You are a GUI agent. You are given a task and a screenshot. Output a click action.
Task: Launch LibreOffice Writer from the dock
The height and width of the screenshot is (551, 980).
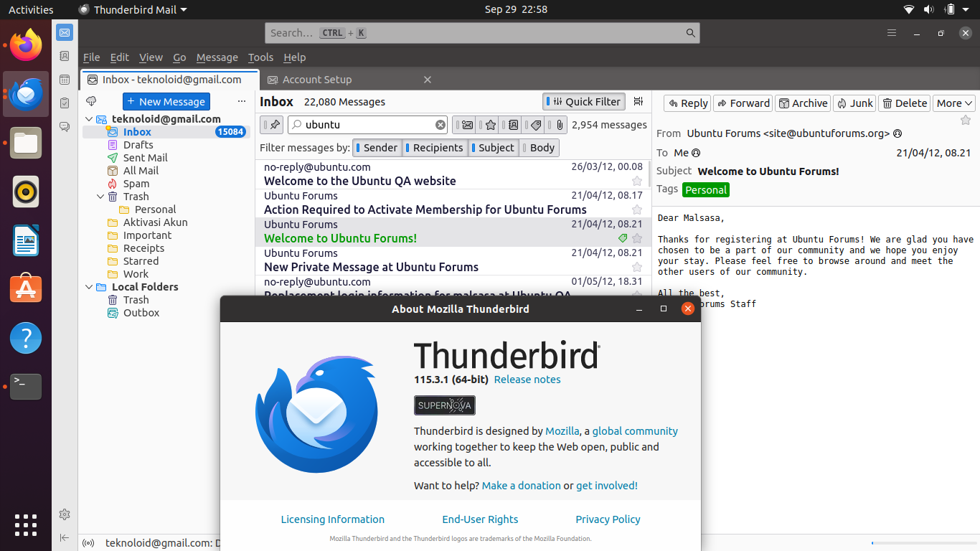click(x=26, y=240)
